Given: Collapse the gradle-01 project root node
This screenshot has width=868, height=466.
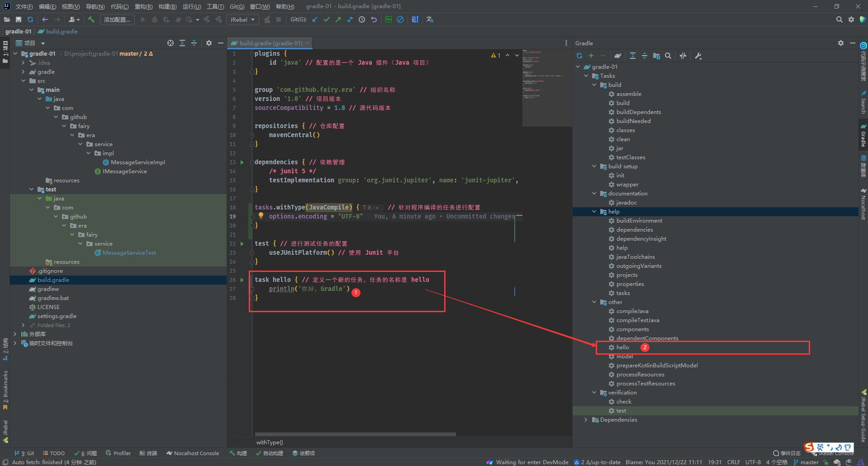Looking at the screenshot, I should click(x=15, y=53).
